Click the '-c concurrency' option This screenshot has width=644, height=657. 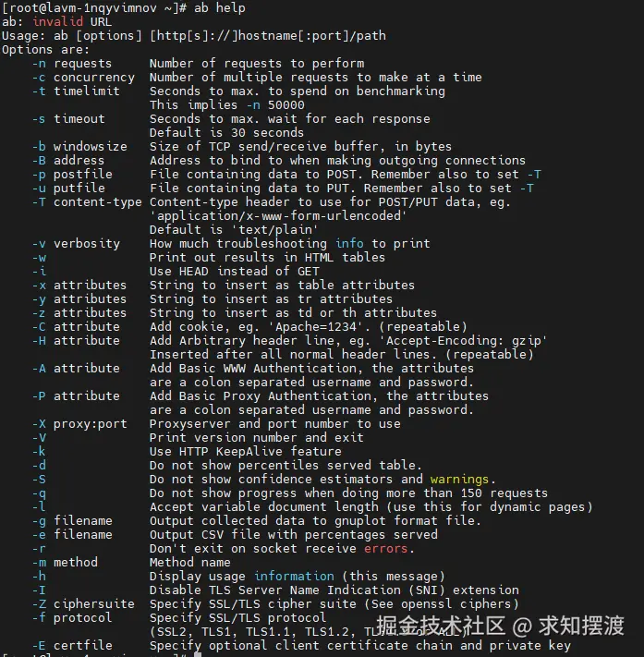pos(83,77)
